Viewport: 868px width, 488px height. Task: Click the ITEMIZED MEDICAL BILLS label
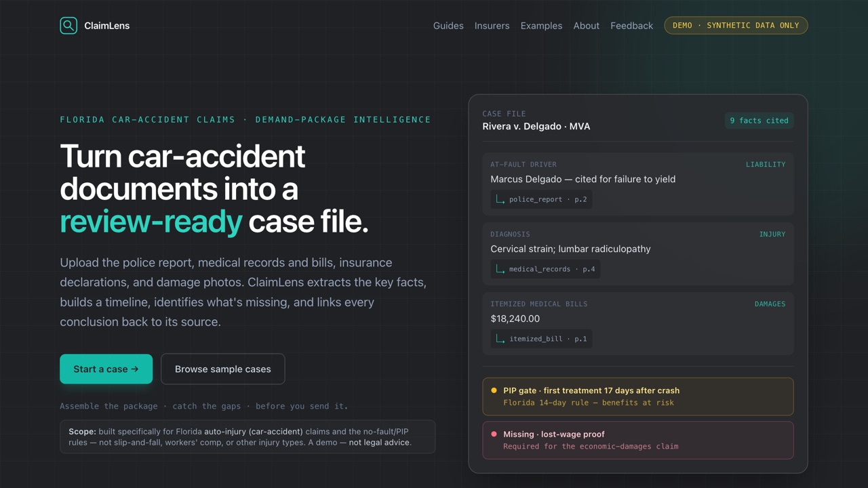coord(539,304)
